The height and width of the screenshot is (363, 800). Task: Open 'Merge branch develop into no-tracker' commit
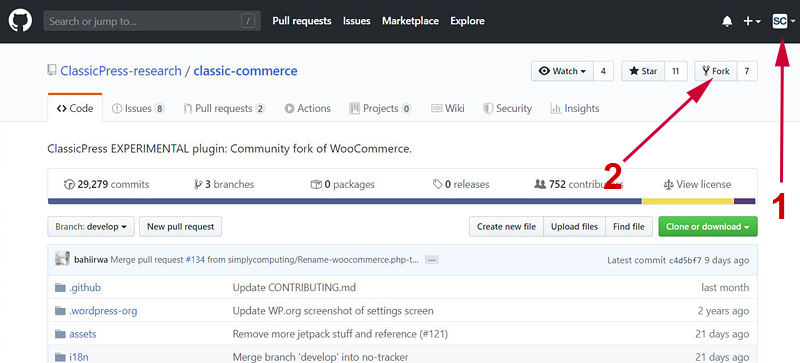(320, 357)
